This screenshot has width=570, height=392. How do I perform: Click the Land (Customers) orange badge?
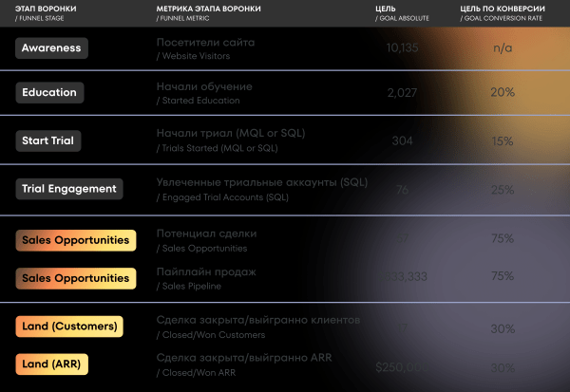69,327
